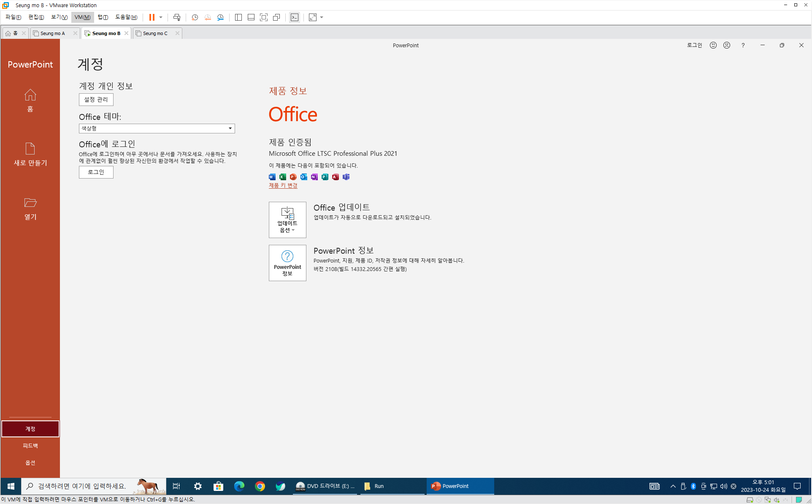Click the smiley face feedback icon
The width and height of the screenshot is (812, 504).
[x=713, y=45]
